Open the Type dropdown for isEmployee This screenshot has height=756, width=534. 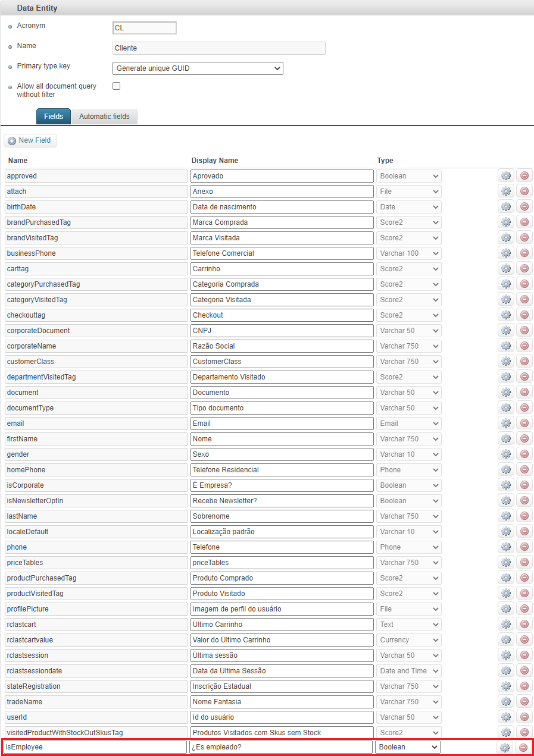click(408, 746)
